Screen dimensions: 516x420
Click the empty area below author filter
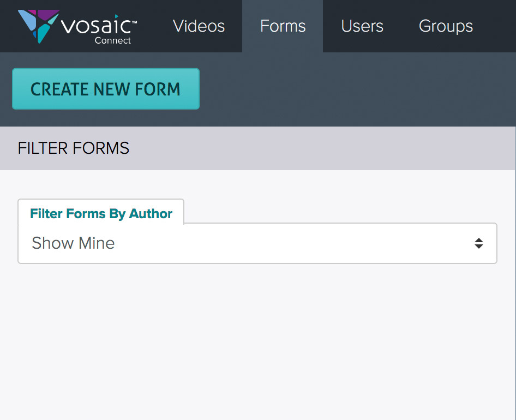(257, 343)
